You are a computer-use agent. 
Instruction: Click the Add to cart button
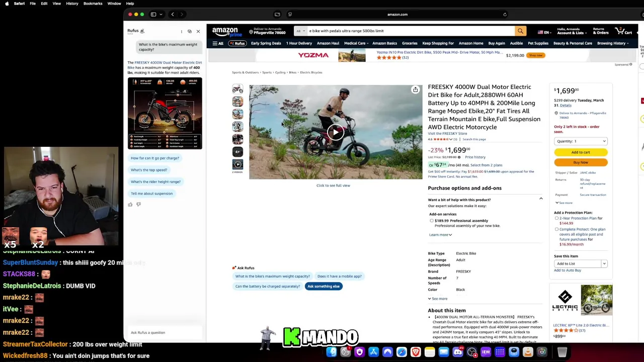(581, 152)
